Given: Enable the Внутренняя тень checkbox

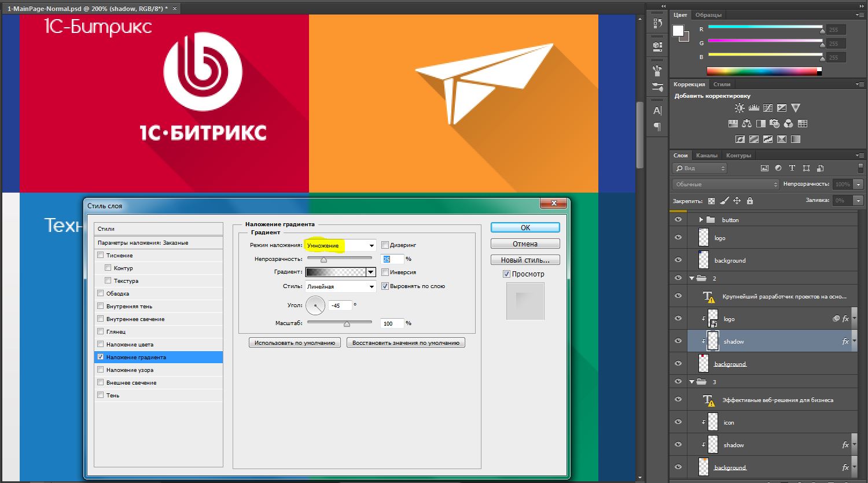Looking at the screenshot, I should (x=101, y=306).
